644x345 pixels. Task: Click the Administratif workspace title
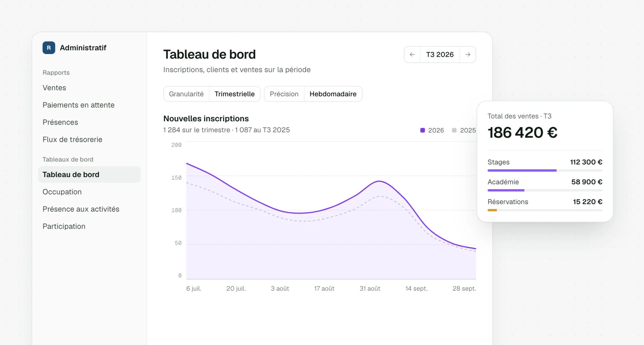(83, 48)
